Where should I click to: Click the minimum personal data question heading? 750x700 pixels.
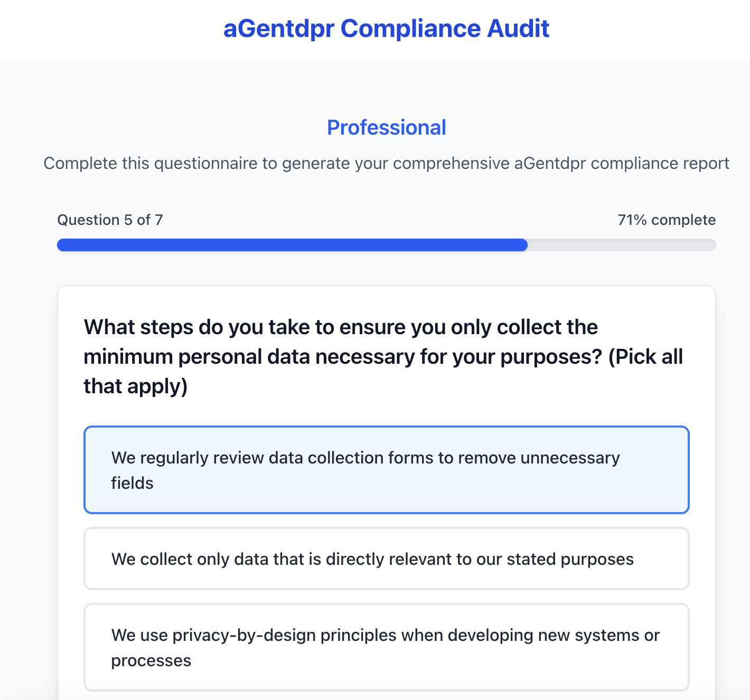pyautogui.click(x=383, y=357)
